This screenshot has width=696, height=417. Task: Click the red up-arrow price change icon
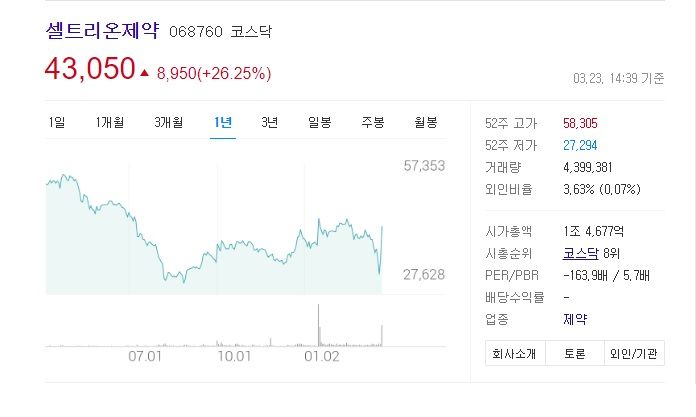pyautogui.click(x=144, y=73)
